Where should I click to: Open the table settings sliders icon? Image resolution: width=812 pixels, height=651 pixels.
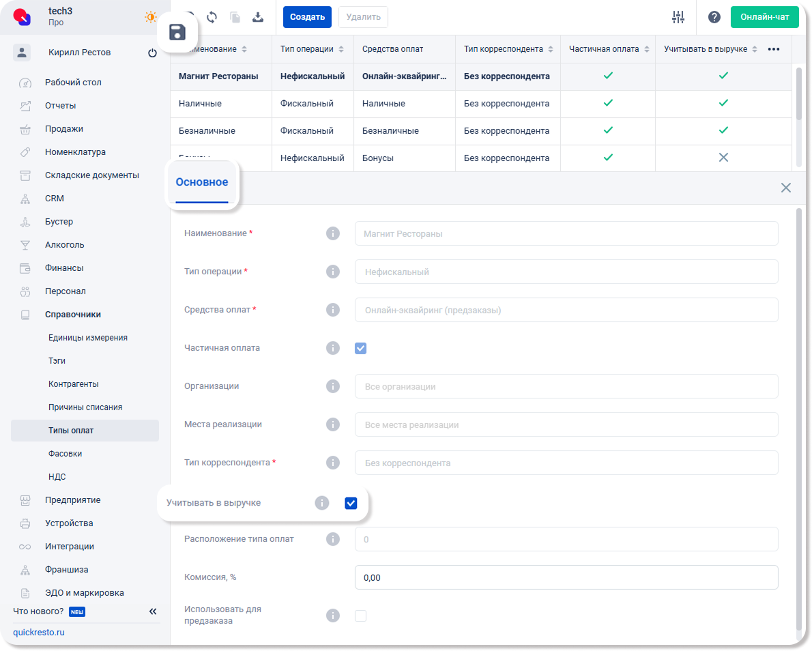678,17
